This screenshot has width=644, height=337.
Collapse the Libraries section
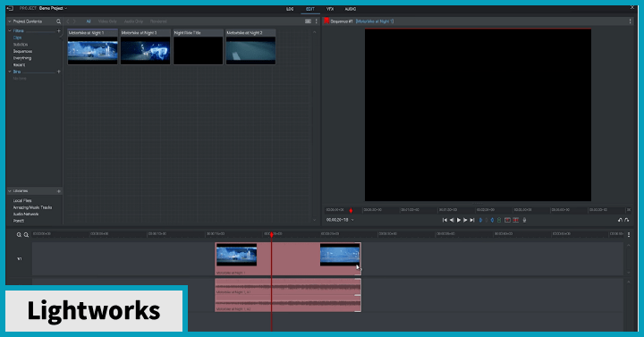tap(10, 191)
